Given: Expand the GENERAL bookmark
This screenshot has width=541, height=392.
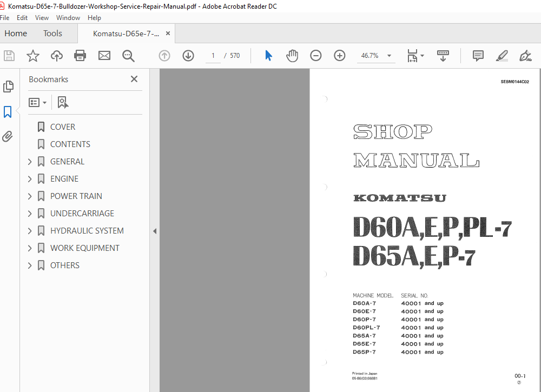Looking at the screenshot, I should point(30,161).
